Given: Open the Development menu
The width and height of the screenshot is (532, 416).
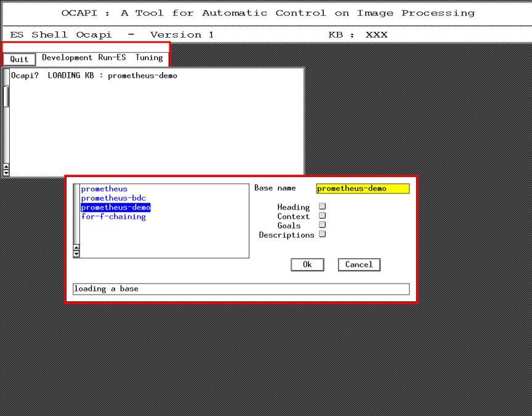Looking at the screenshot, I should 67,58.
